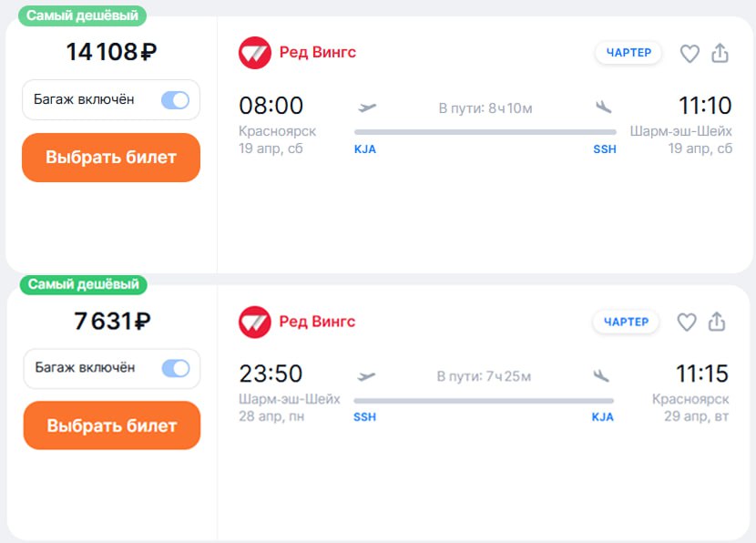Toggle baggage included on 14108₽ ticket
Viewport: 756px width, 543px height.
175,100
